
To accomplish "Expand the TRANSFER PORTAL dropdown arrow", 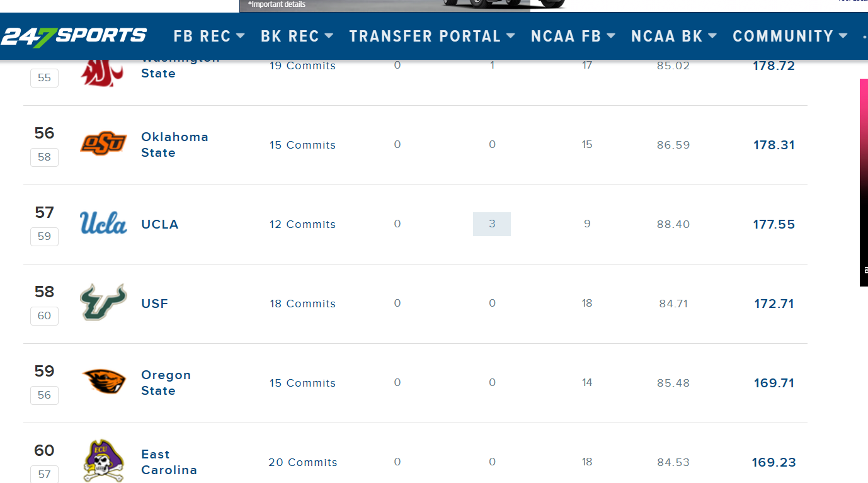I will pyautogui.click(x=511, y=36).
